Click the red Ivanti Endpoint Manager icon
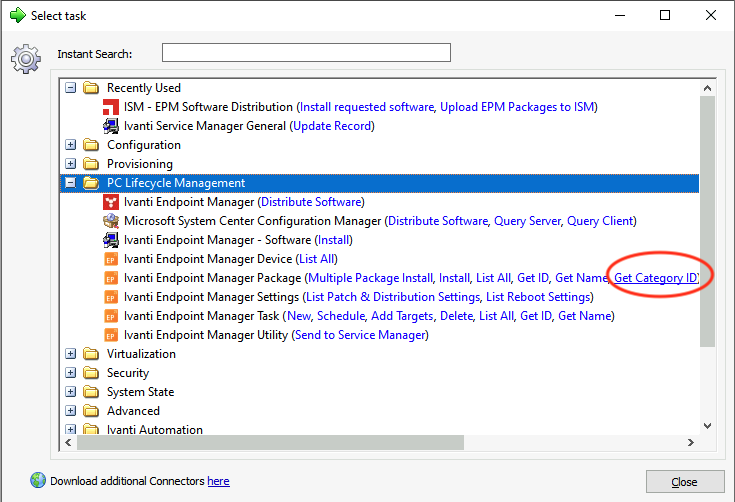The width and height of the screenshot is (735, 502). [x=111, y=202]
